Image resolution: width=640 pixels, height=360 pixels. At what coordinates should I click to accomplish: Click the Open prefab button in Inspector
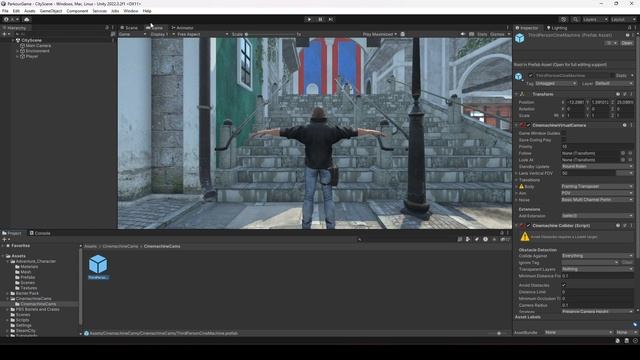click(627, 43)
